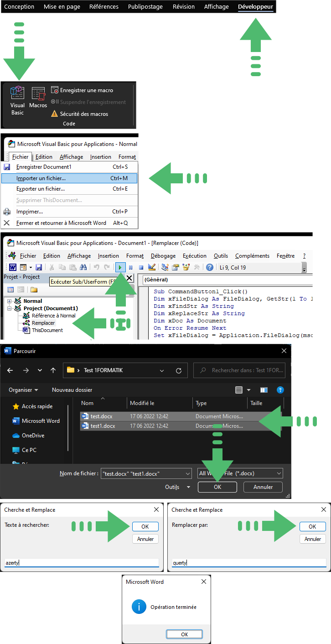Click the Redo arrow in VBA toolbar

(107, 267)
